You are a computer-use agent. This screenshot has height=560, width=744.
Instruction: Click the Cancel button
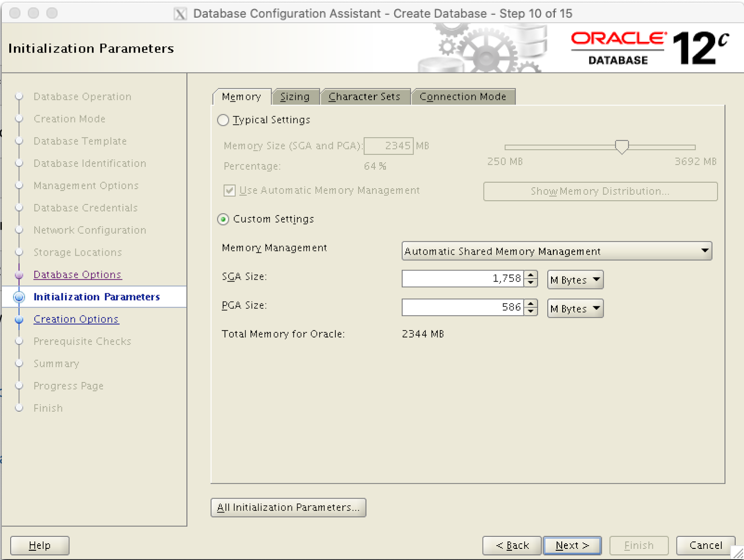705,546
